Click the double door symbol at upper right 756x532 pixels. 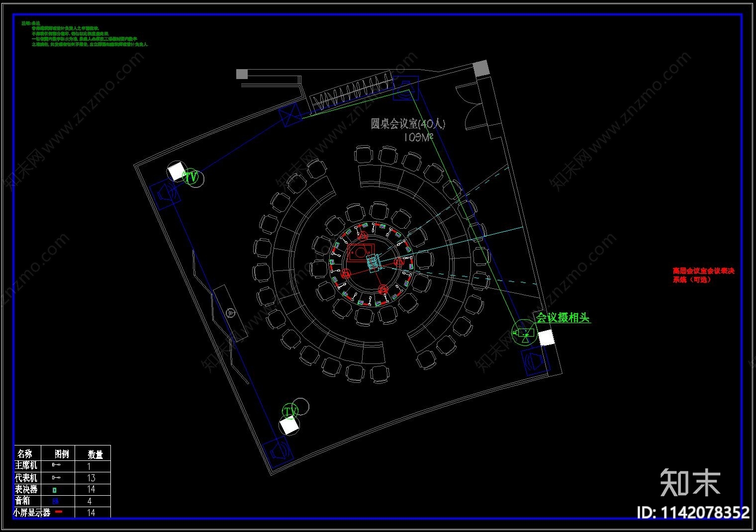(x=471, y=106)
